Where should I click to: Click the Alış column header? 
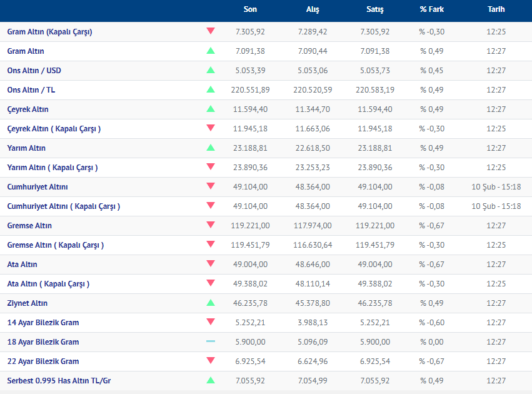(x=313, y=9)
